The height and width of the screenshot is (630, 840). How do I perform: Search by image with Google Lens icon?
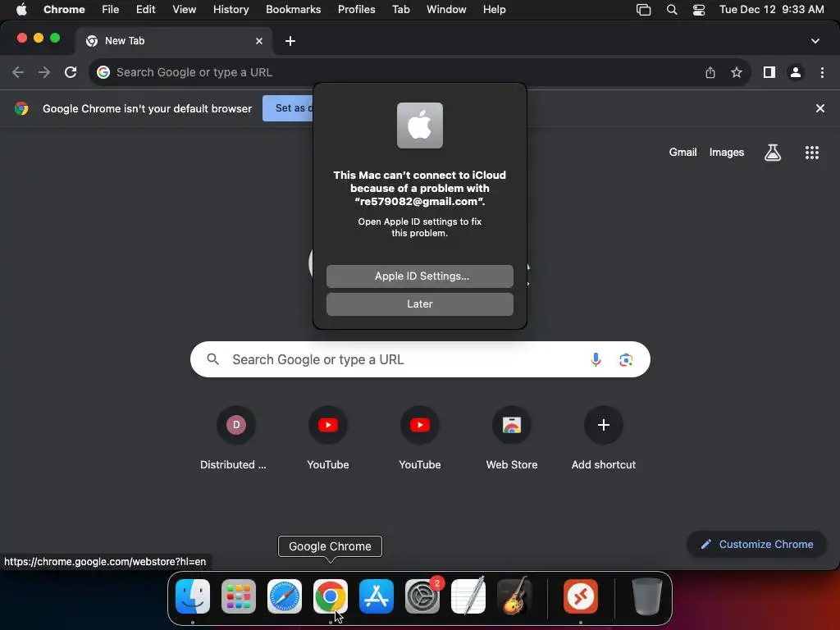click(x=626, y=359)
